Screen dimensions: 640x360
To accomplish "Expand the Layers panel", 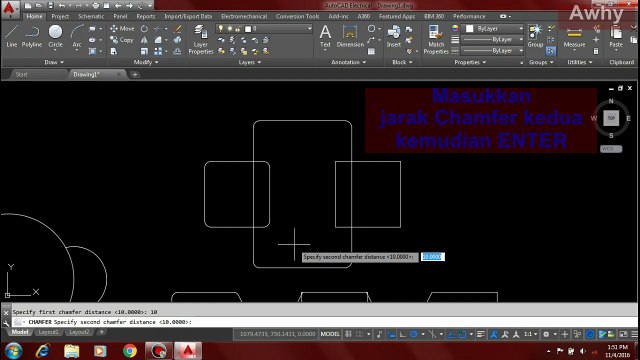I will [250, 62].
